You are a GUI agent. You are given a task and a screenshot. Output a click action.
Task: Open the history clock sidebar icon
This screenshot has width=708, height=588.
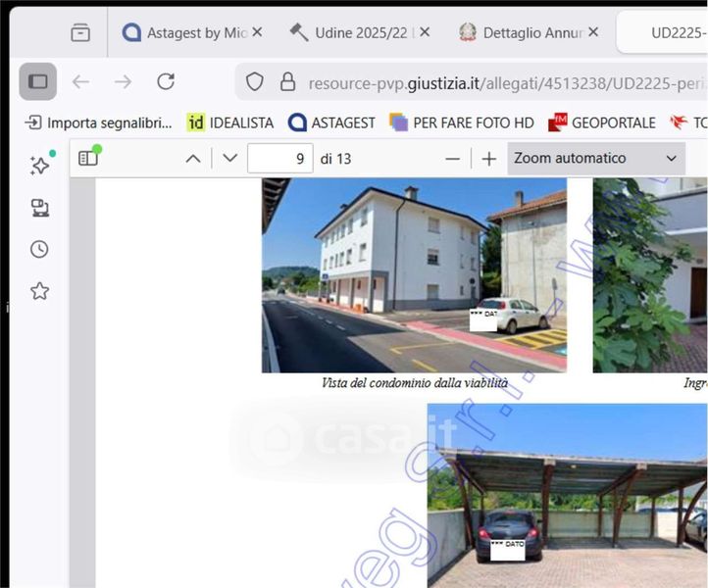[x=39, y=249]
